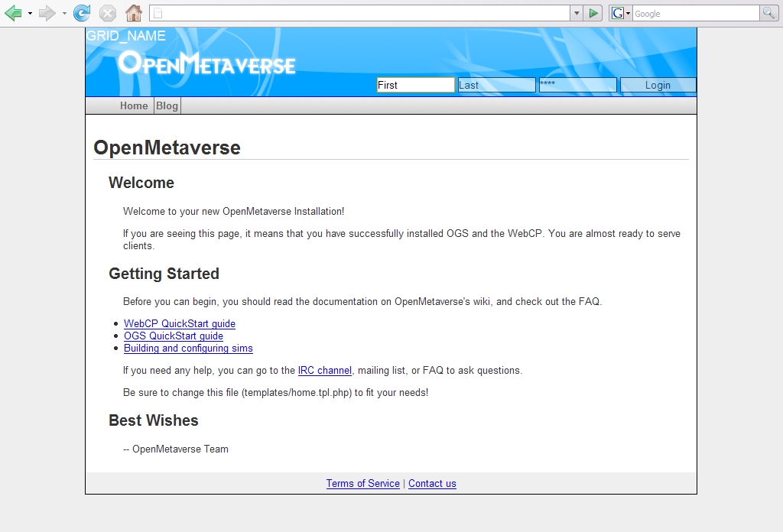The height and width of the screenshot is (532, 783).
Task: Click the Last name input field
Action: 496,85
